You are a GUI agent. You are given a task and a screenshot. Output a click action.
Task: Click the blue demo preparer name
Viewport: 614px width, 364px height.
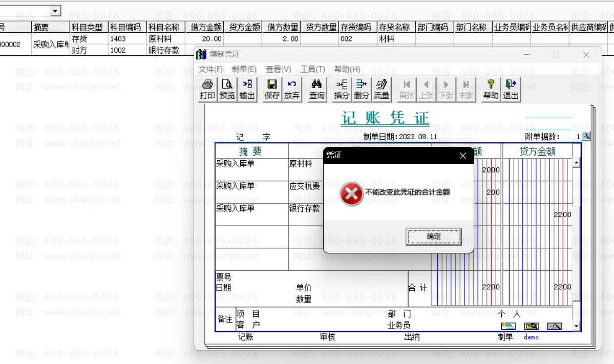(531, 337)
